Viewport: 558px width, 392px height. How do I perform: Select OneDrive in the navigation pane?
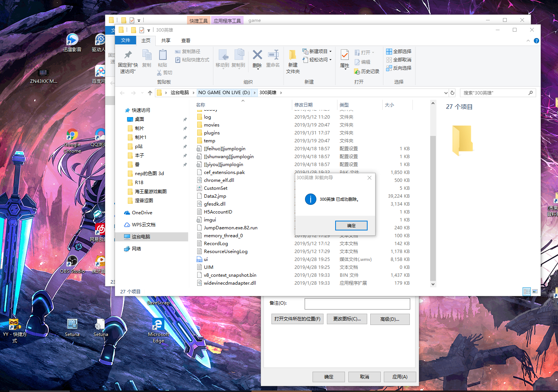(142, 213)
